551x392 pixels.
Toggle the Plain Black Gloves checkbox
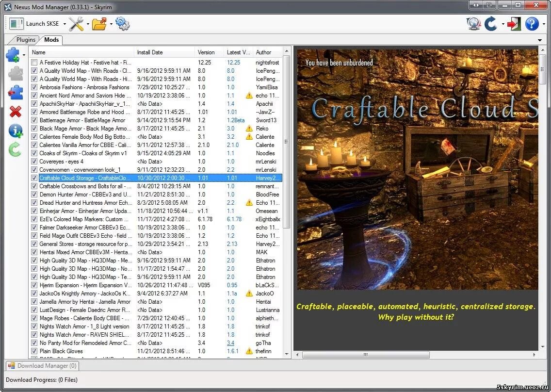(x=34, y=351)
